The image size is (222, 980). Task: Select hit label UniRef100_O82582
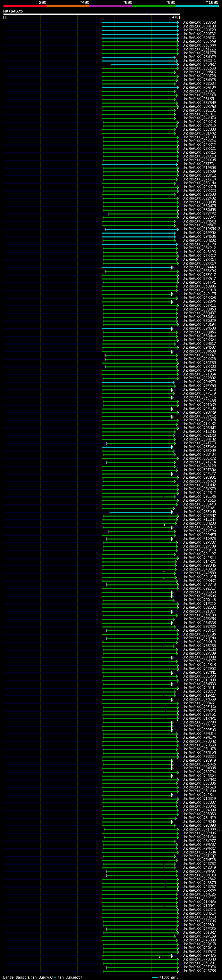(199, 608)
